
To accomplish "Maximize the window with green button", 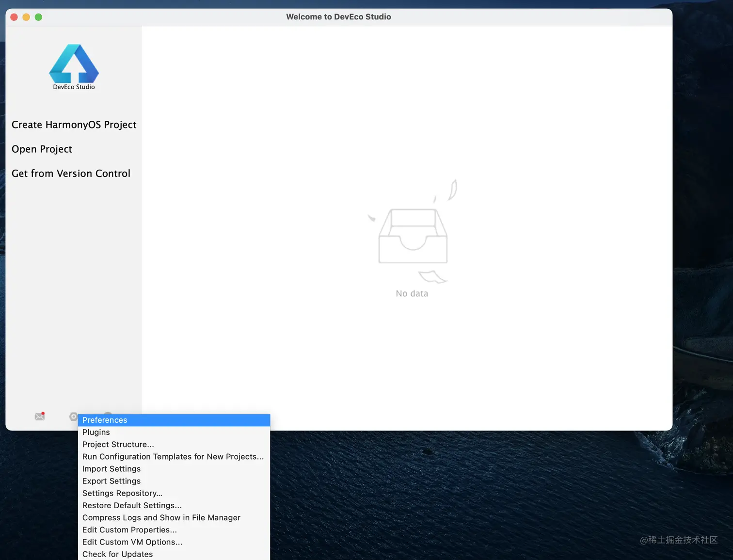I will click(x=38, y=17).
